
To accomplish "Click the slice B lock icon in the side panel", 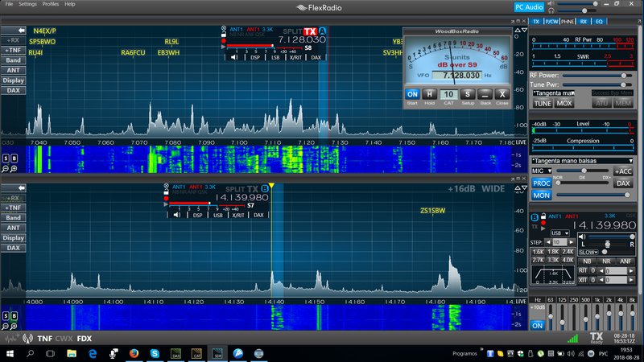I will (x=543, y=216).
